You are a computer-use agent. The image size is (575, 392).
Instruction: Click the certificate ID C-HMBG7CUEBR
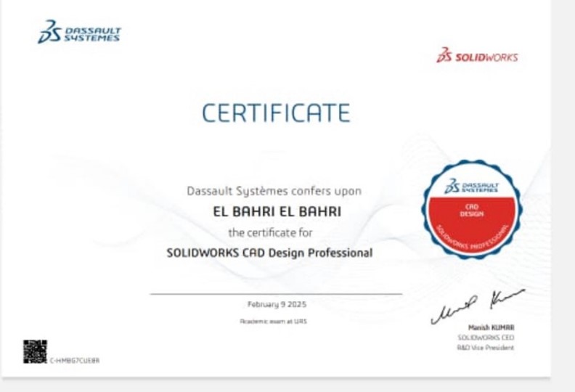tap(75, 360)
